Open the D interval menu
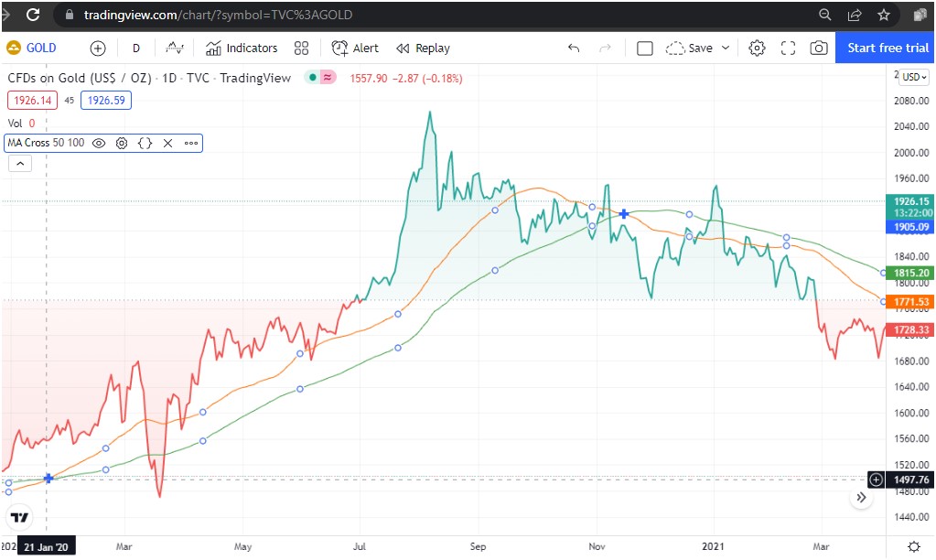Screen dimensions: 936x560 [135, 48]
